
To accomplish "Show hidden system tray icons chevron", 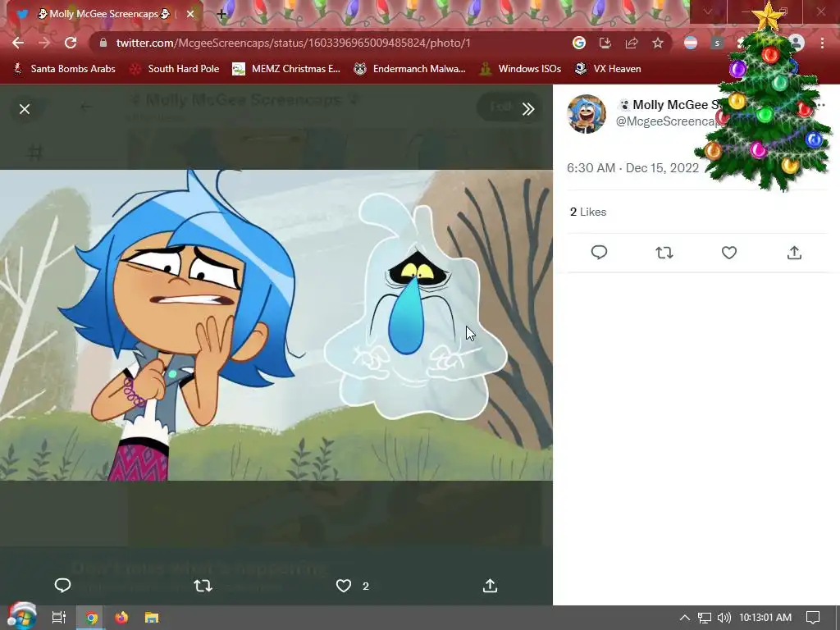I will (685, 618).
